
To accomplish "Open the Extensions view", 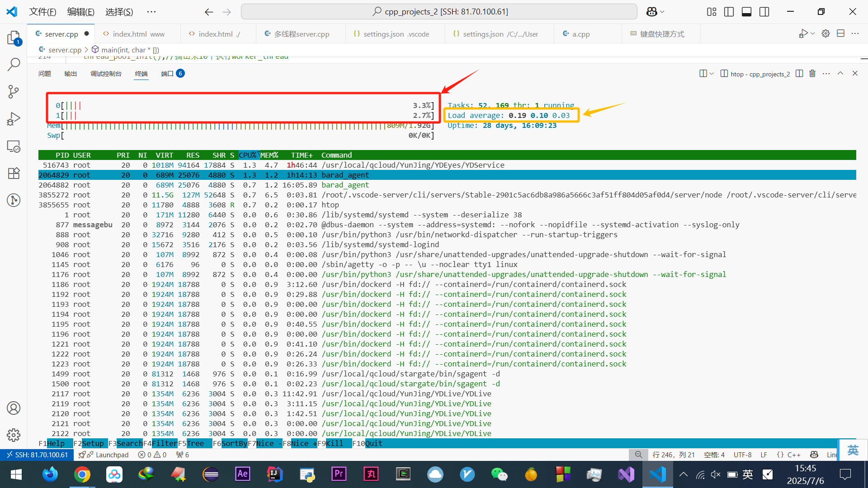I will pos(14,173).
